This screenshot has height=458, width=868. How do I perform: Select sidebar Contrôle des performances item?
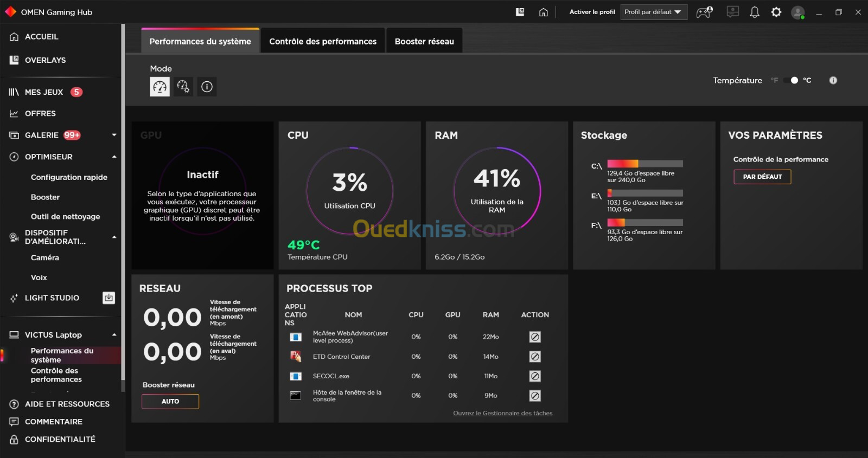[56, 375]
